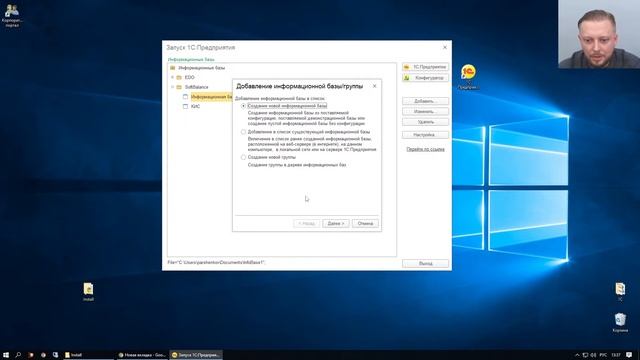
Task: Open the volume control in system tray
Action: pos(593,355)
